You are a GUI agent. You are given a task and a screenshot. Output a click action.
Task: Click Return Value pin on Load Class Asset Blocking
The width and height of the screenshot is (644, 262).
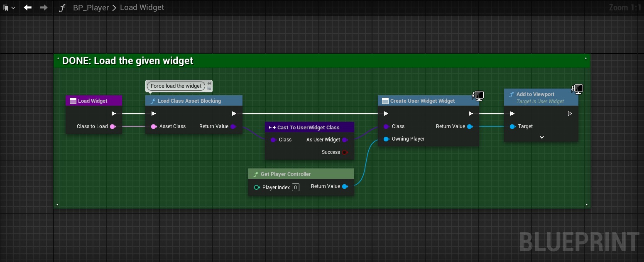point(233,126)
